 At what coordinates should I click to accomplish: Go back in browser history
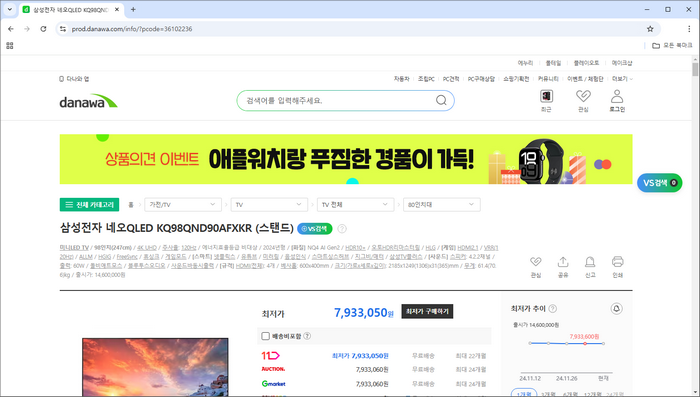[x=11, y=29]
